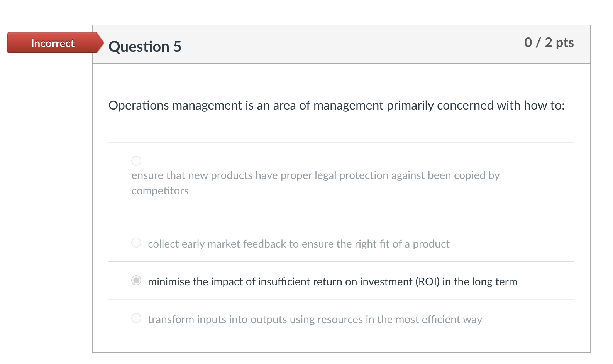Click the Question 5 heading
The image size is (613, 364).
click(x=145, y=47)
